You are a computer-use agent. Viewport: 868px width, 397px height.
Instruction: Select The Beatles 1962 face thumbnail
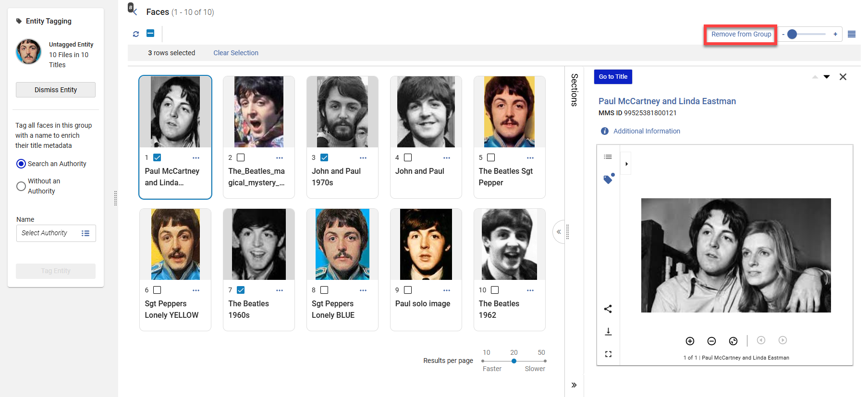[x=509, y=244]
